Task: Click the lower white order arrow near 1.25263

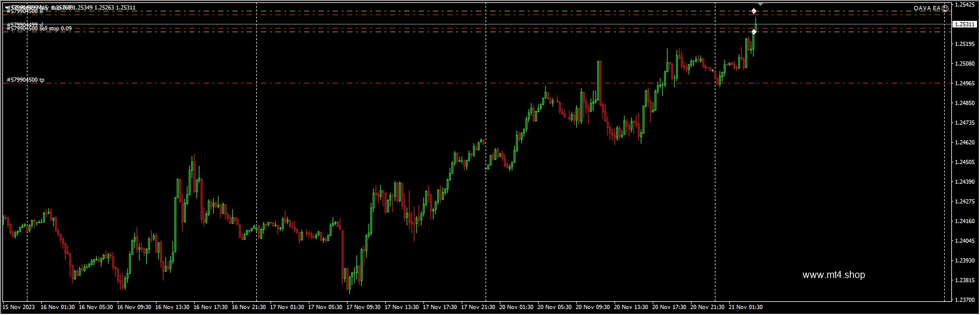Action: coord(754,32)
